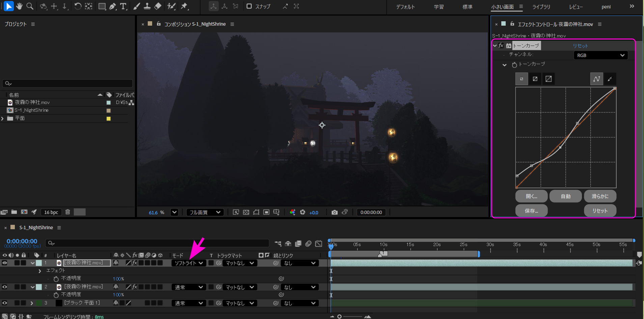
Task: Open the RGB channel dropdown
Action: point(600,55)
